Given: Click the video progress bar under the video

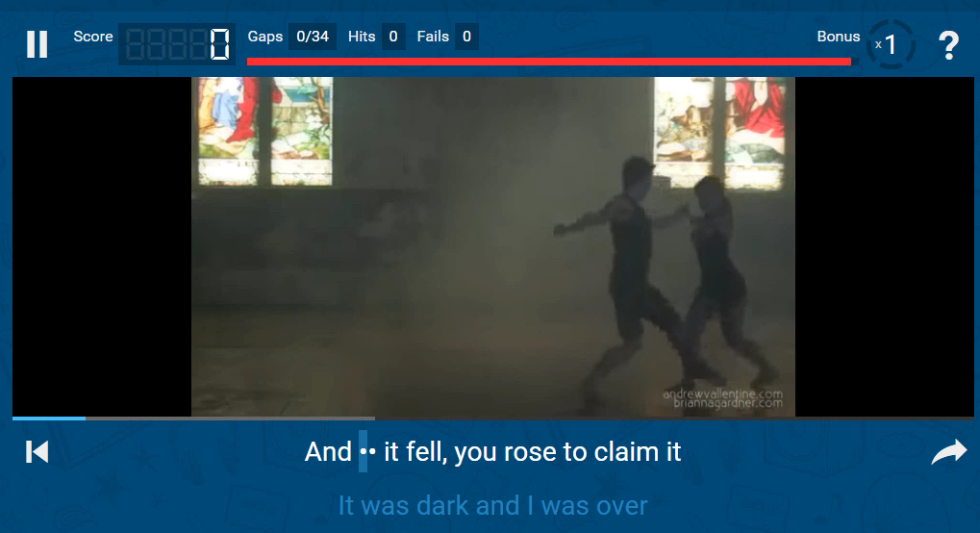Looking at the screenshot, I should (x=492, y=418).
